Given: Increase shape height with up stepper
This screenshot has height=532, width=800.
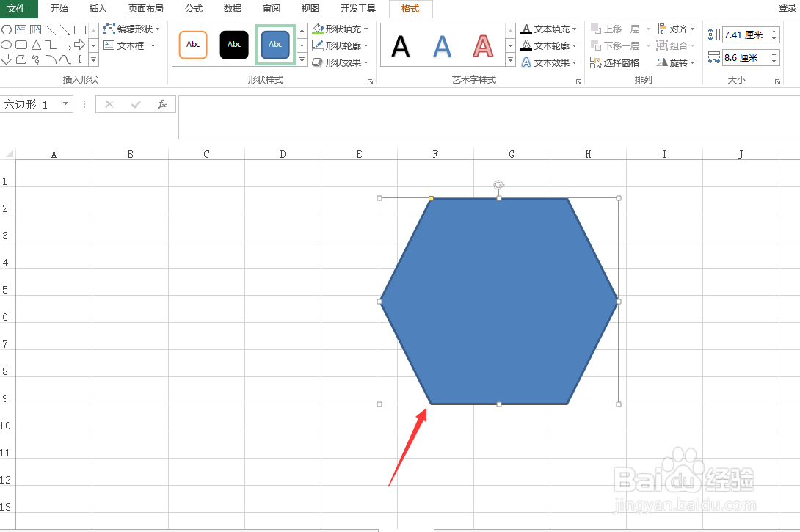Looking at the screenshot, I should (774, 32).
